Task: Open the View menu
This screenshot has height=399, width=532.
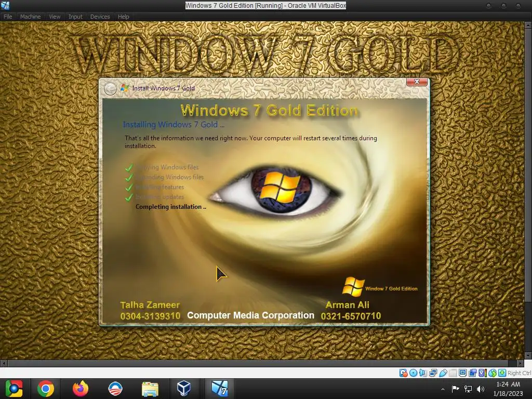Action: click(x=55, y=17)
